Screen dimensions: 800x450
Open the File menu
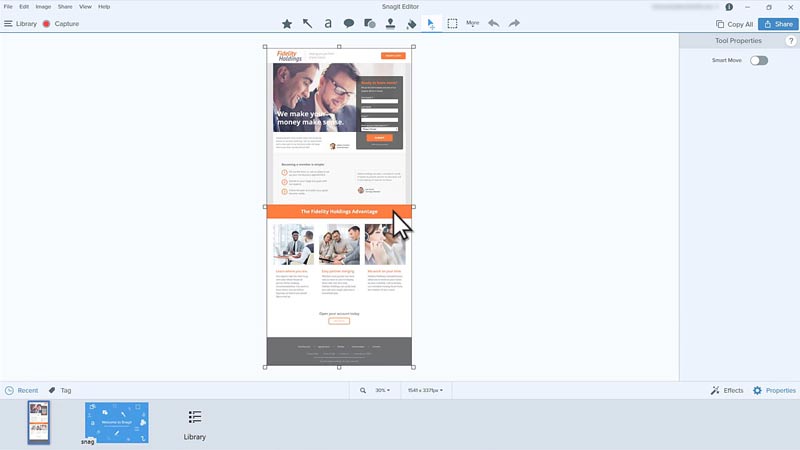8,7
